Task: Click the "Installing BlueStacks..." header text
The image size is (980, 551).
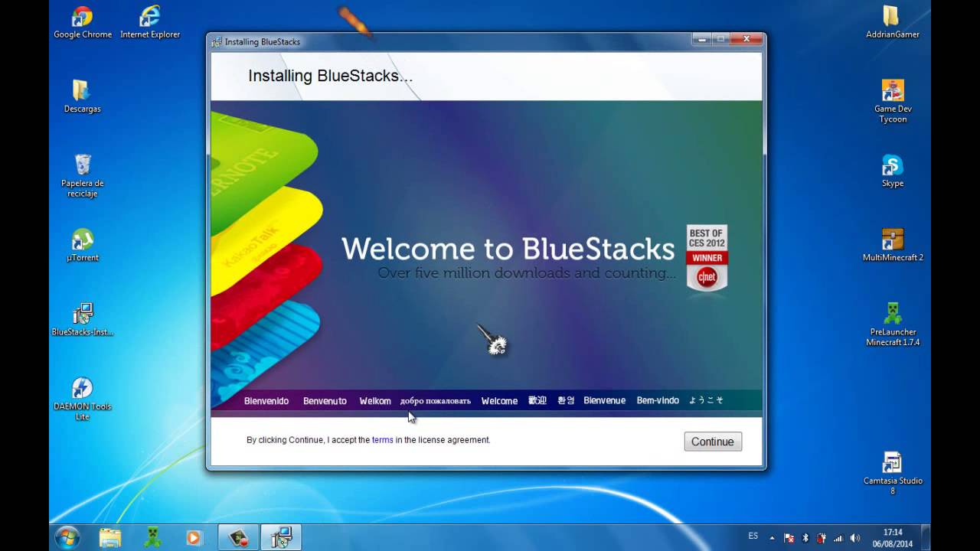Action: 330,76
